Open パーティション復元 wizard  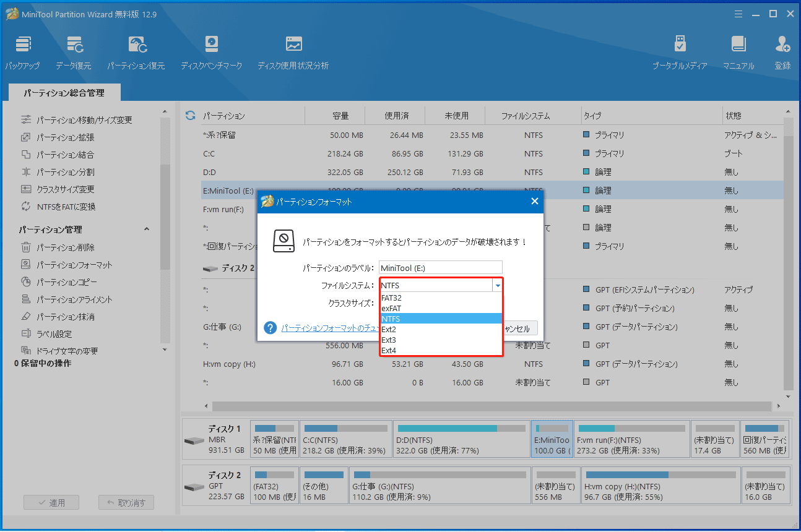point(136,53)
